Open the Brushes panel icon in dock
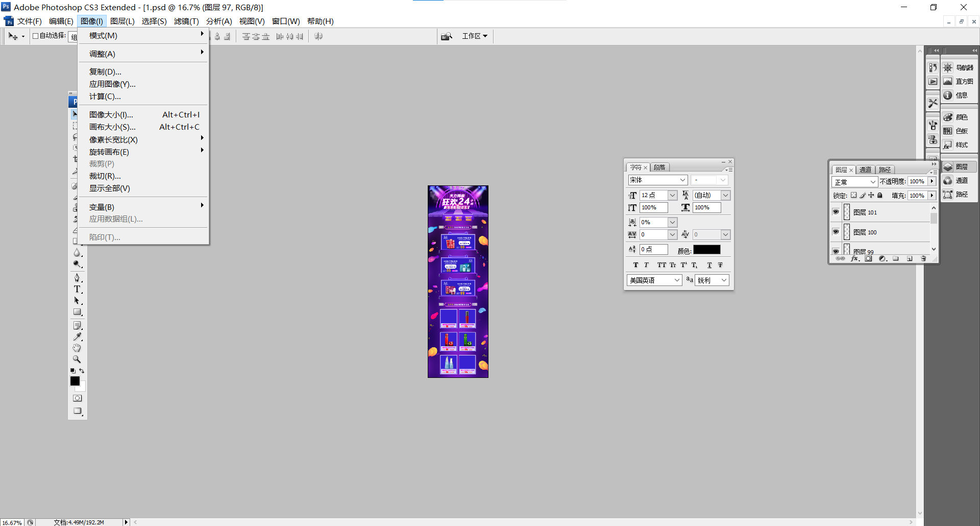The width and height of the screenshot is (980, 526). tap(933, 125)
